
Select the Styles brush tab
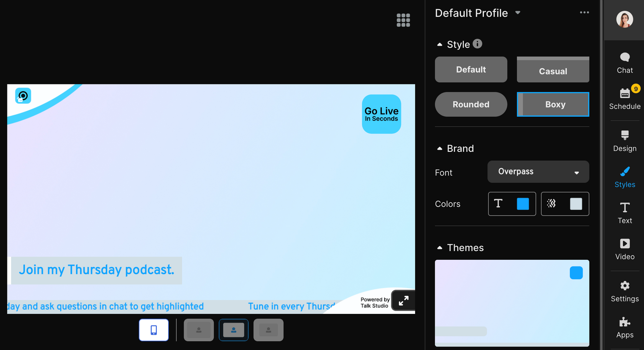coord(625,178)
